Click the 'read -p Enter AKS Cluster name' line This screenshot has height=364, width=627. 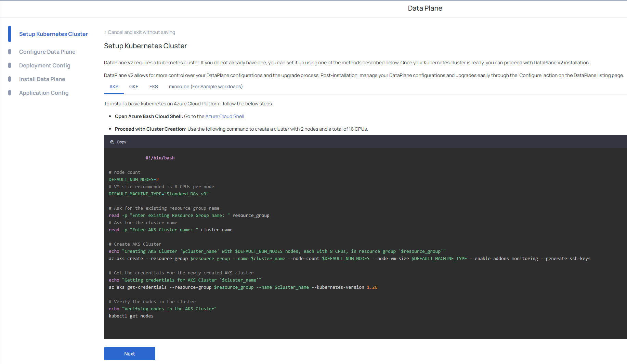171,230
